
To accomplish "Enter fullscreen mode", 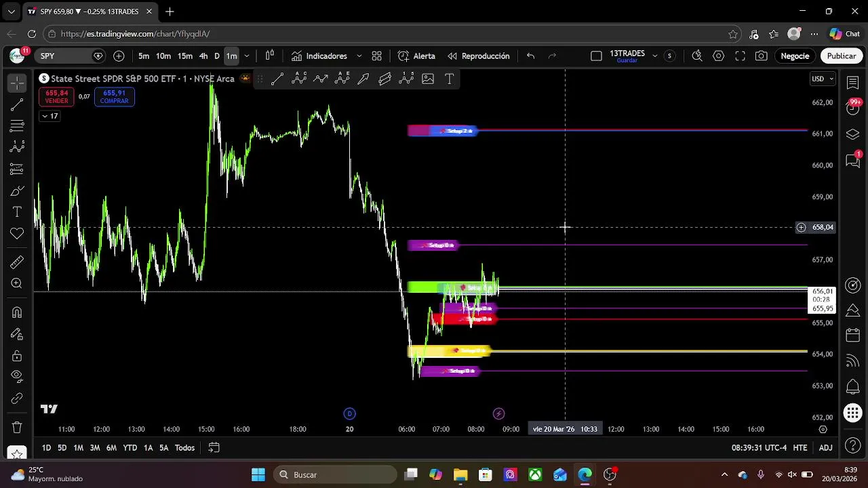I will (x=740, y=56).
